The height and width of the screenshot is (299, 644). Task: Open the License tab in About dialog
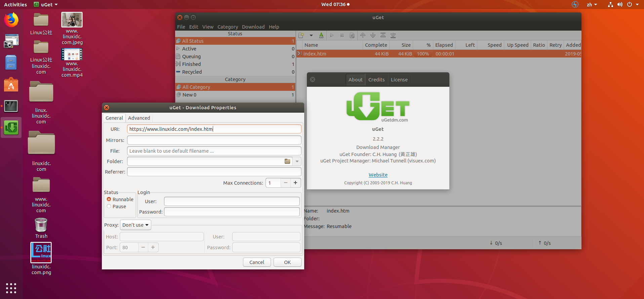click(x=399, y=80)
